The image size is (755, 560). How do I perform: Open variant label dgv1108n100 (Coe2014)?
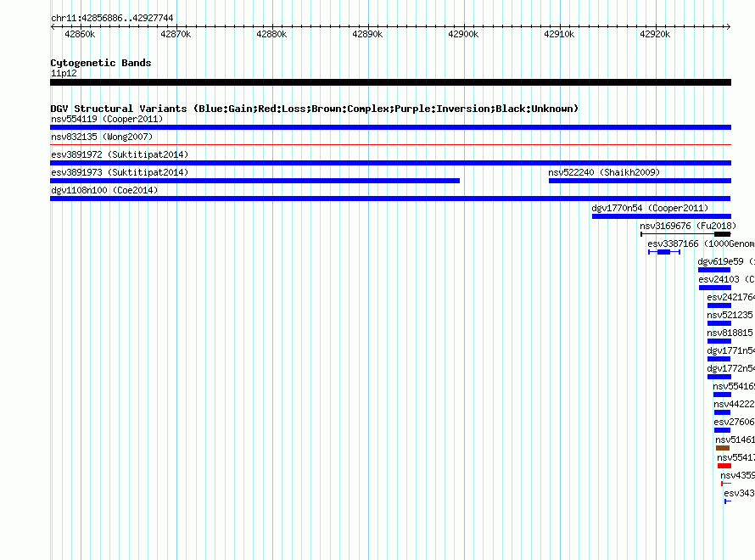[104, 190]
